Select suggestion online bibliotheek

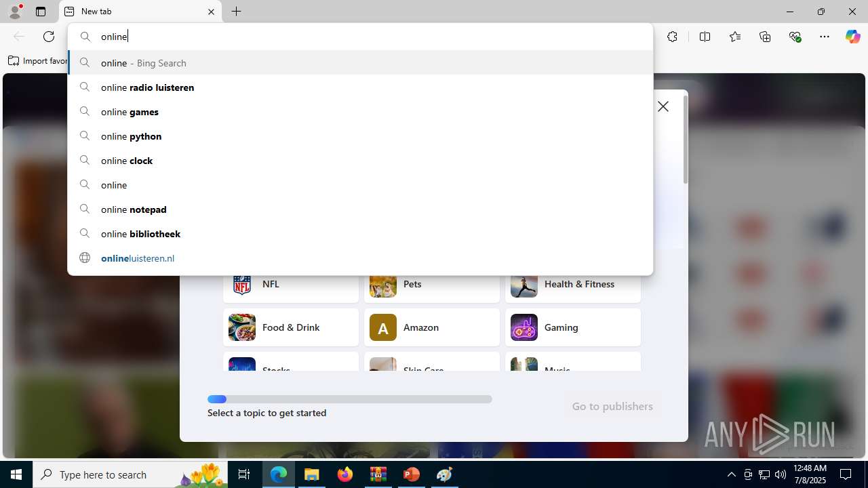point(360,234)
